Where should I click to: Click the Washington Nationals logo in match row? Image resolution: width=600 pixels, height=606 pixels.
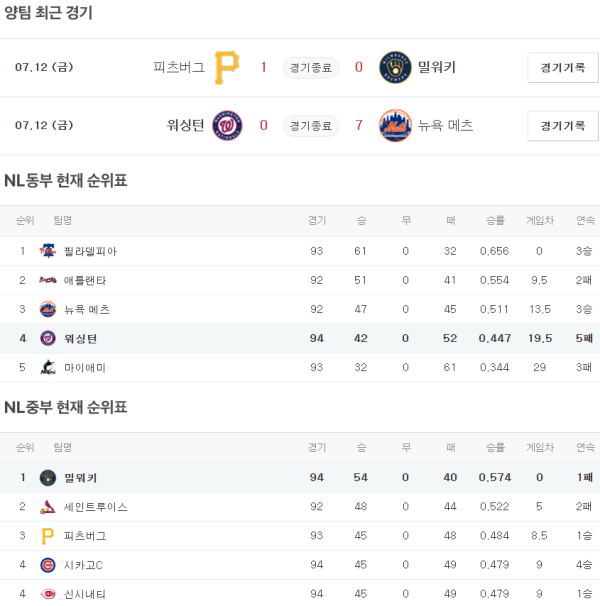[227, 125]
